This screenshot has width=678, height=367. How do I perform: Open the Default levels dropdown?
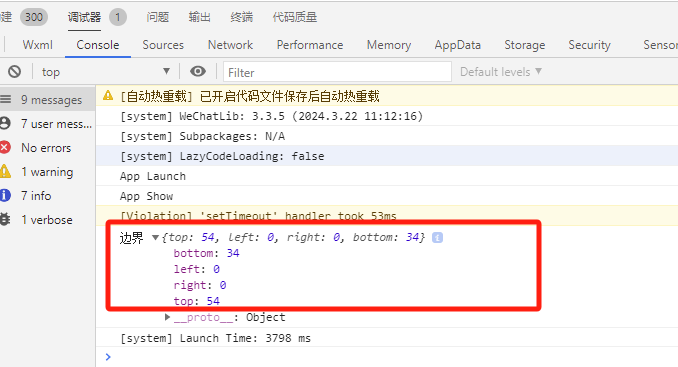point(501,72)
